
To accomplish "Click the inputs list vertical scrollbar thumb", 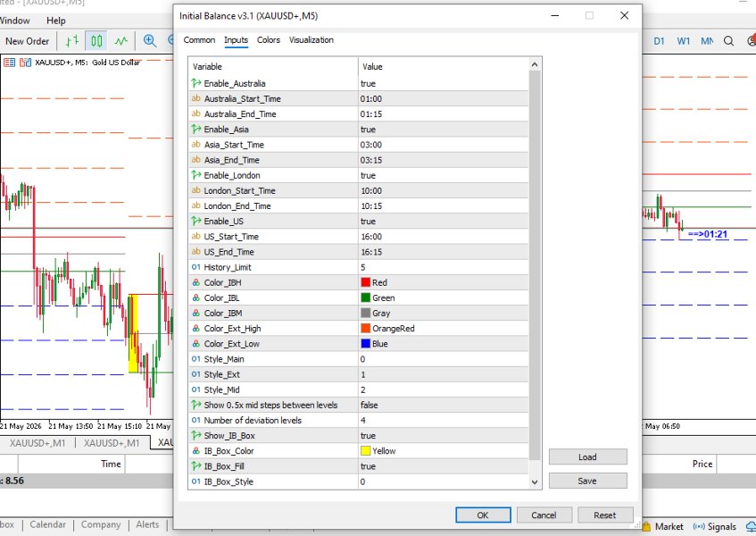I will point(535,265).
